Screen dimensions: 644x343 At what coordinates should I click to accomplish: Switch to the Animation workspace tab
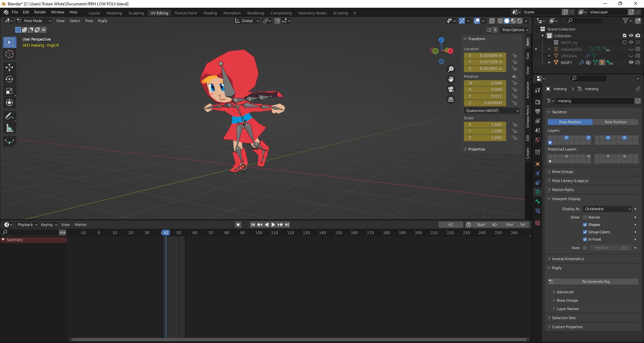tap(232, 13)
